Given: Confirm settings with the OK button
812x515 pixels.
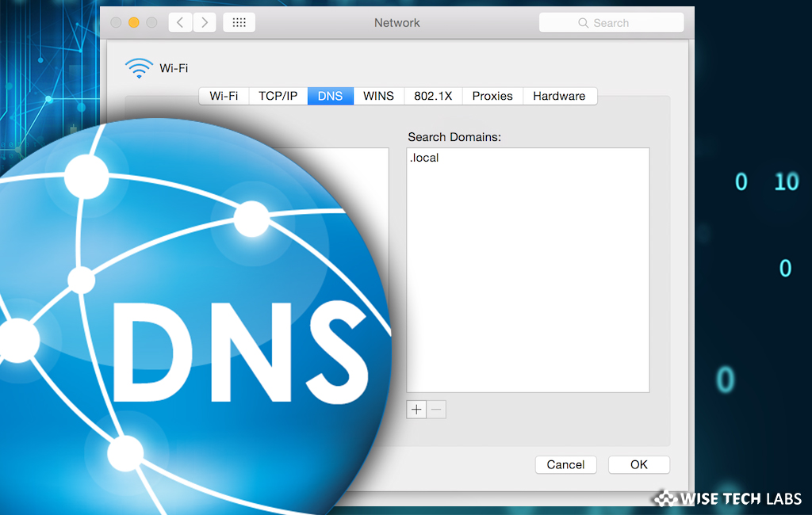Looking at the screenshot, I should point(639,465).
